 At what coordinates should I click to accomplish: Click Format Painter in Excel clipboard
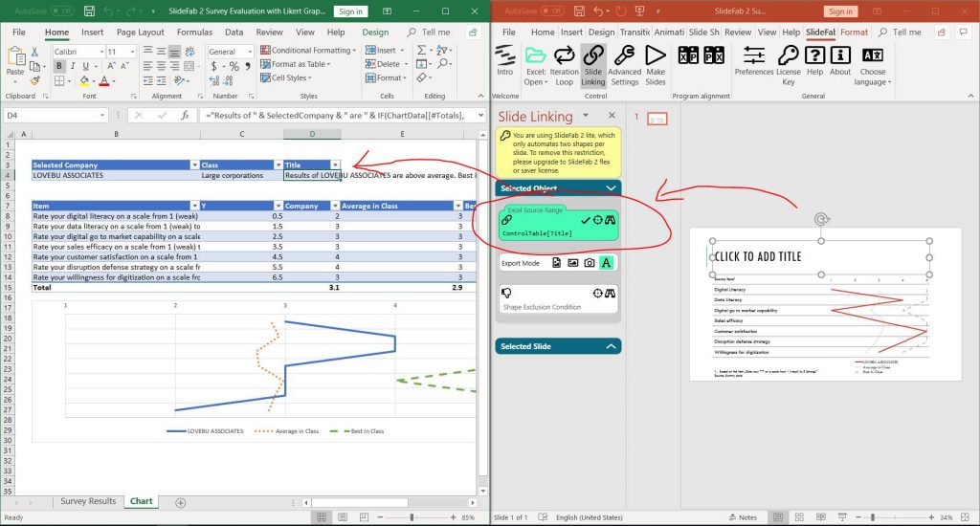click(35, 80)
